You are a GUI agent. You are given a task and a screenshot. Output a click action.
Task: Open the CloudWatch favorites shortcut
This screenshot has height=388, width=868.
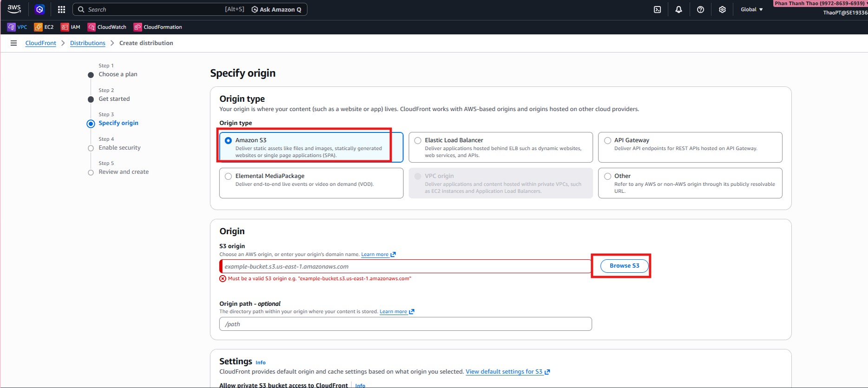tap(107, 27)
